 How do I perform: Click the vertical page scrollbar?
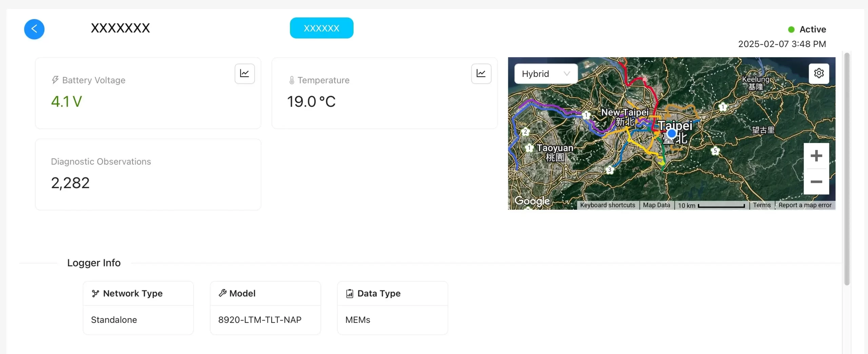[847, 169]
